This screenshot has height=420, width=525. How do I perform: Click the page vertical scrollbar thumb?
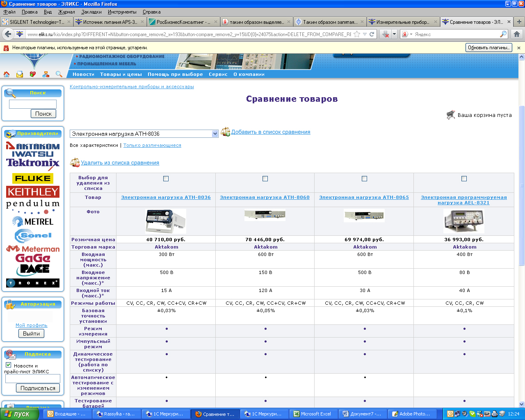[522, 185]
